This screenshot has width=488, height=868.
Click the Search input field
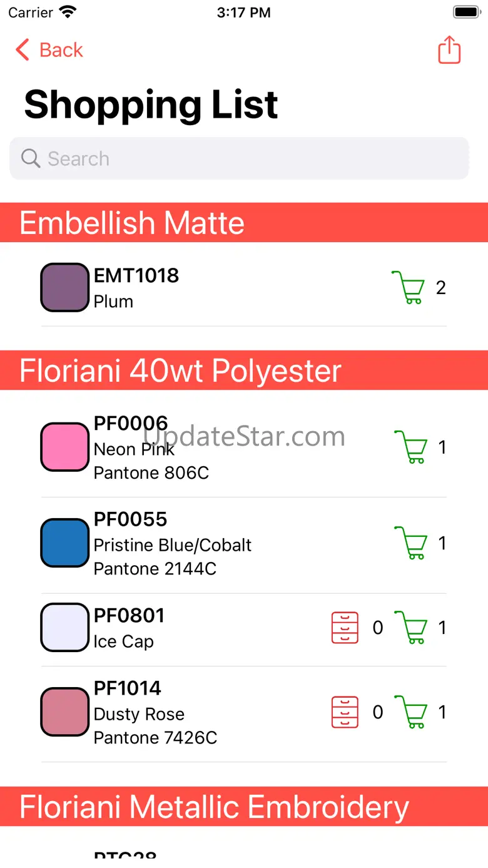tap(250, 158)
